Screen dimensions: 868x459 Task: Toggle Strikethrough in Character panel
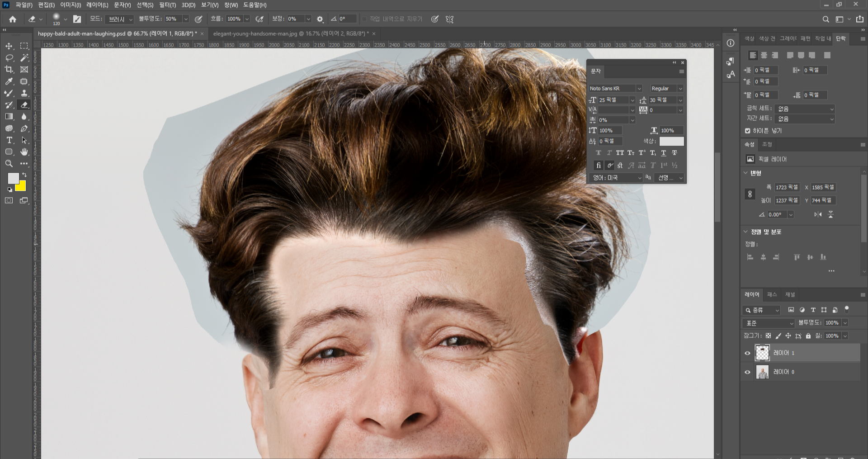coord(675,153)
